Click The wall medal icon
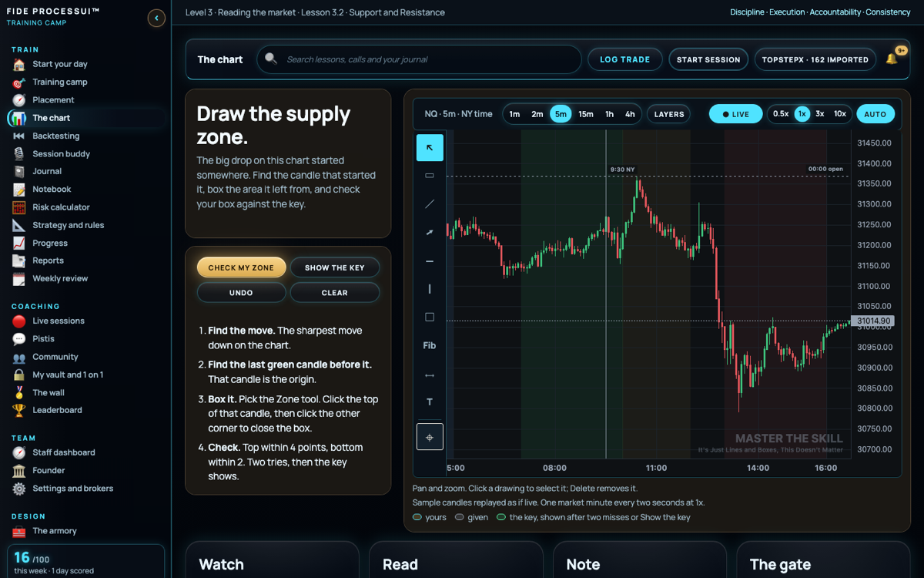 [x=19, y=392]
